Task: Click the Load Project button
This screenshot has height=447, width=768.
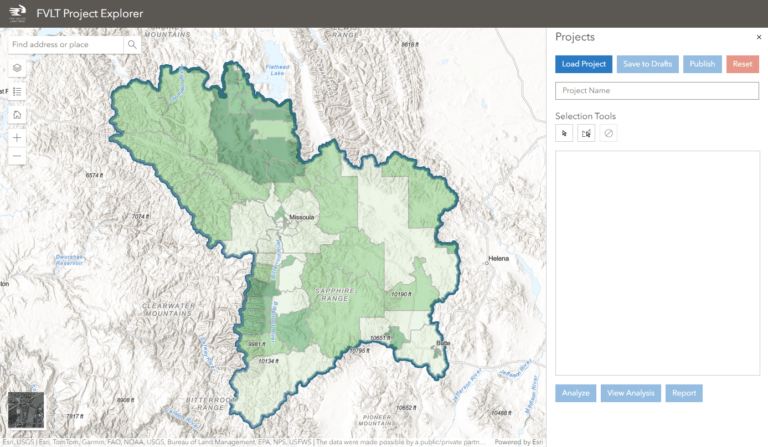Action: (x=583, y=64)
